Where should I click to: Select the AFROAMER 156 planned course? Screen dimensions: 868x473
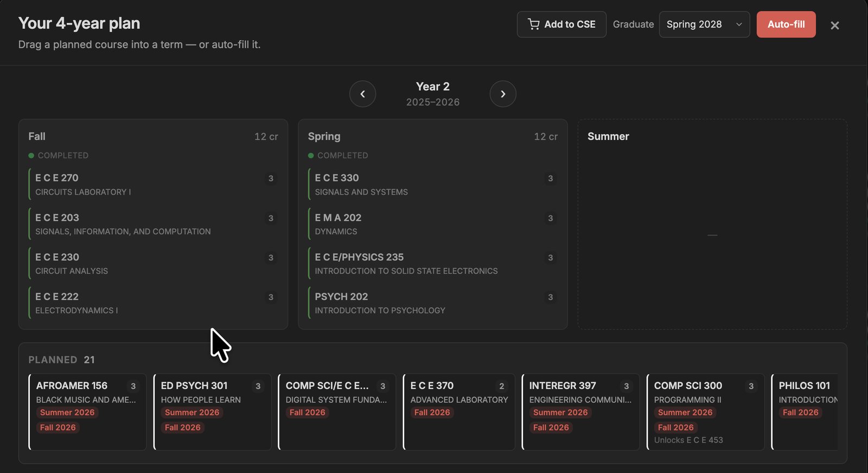[x=87, y=412]
